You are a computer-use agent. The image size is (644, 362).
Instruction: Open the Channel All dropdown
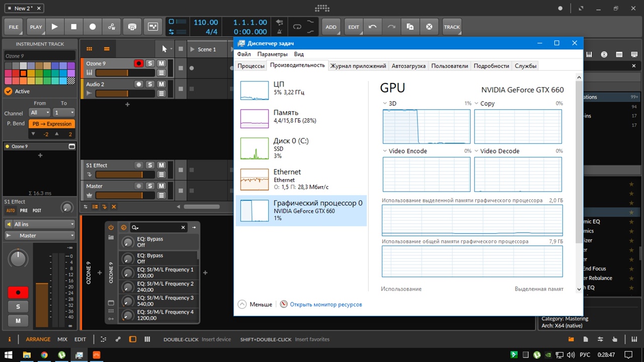point(40,113)
